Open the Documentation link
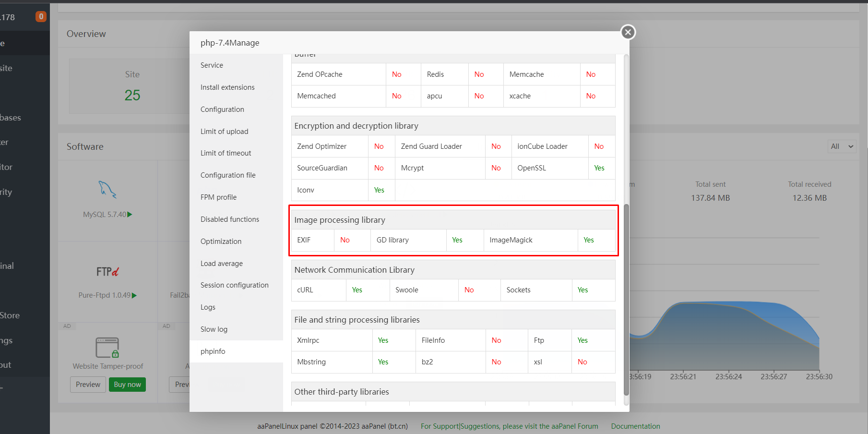This screenshot has height=434, width=868. click(636, 426)
